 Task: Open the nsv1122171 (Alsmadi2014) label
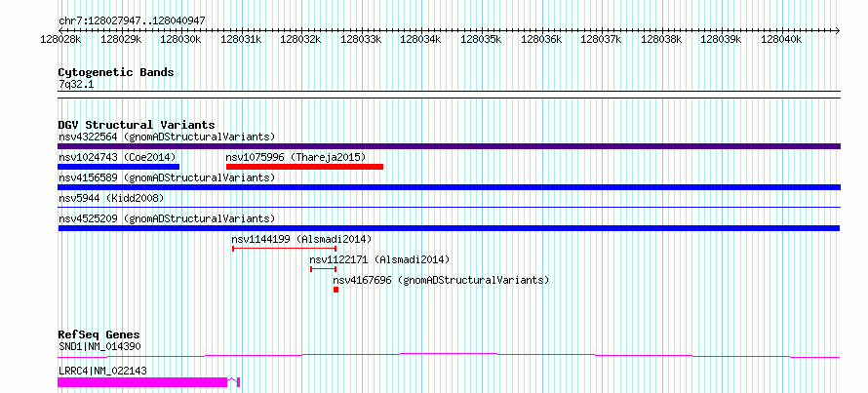379,259
